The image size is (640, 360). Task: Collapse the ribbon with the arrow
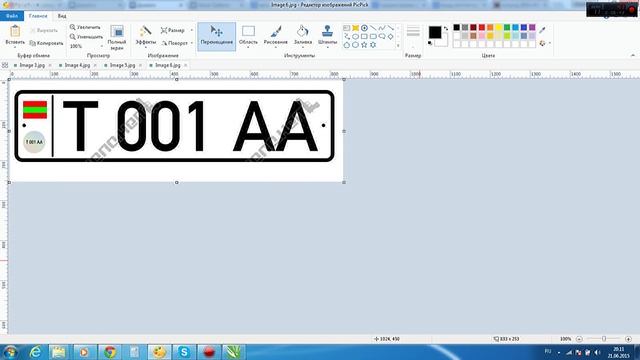[x=633, y=56]
